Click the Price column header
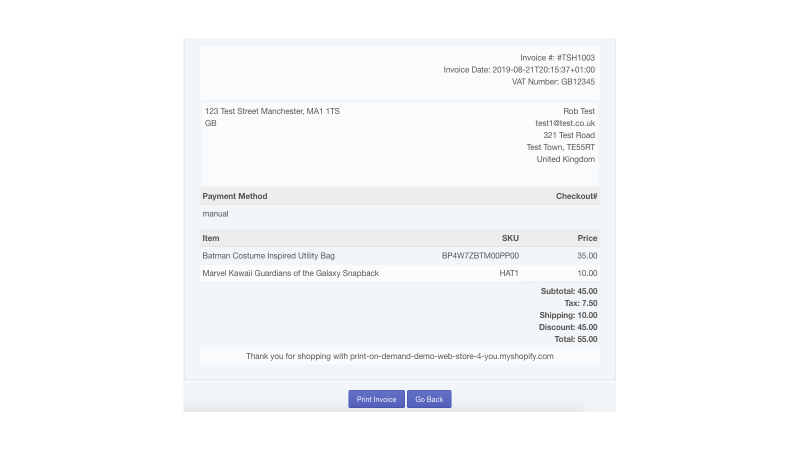Viewport: 800px width, 450px height. coord(587,238)
